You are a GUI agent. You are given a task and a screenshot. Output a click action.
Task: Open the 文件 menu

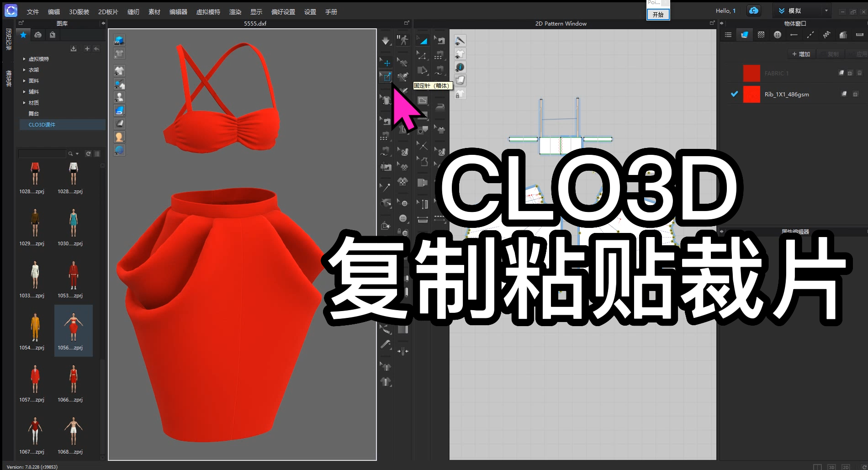pyautogui.click(x=33, y=12)
